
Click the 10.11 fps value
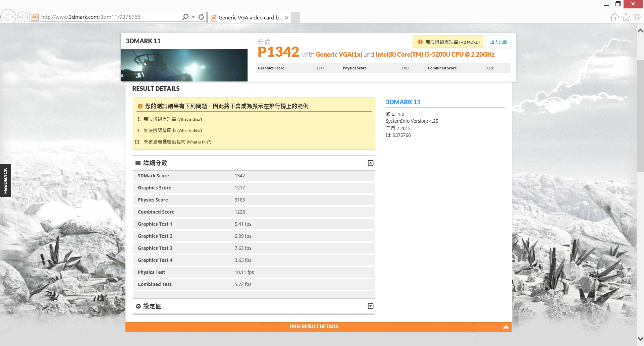pyautogui.click(x=244, y=272)
